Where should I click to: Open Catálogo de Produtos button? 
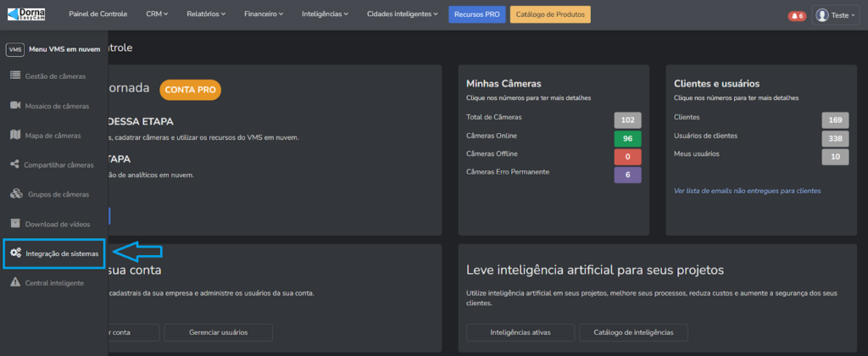pyautogui.click(x=550, y=14)
